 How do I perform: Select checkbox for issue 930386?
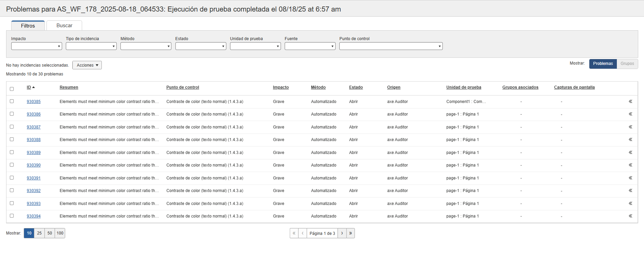(12, 114)
